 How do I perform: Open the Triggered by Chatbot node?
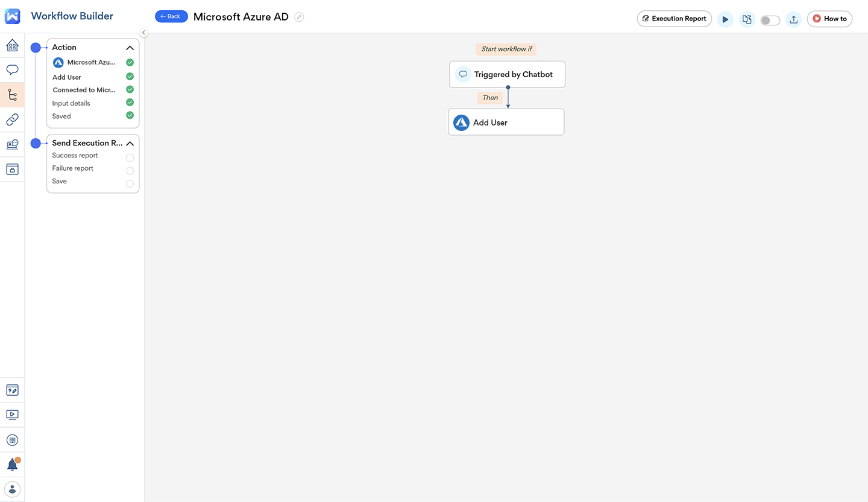(x=508, y=74)
